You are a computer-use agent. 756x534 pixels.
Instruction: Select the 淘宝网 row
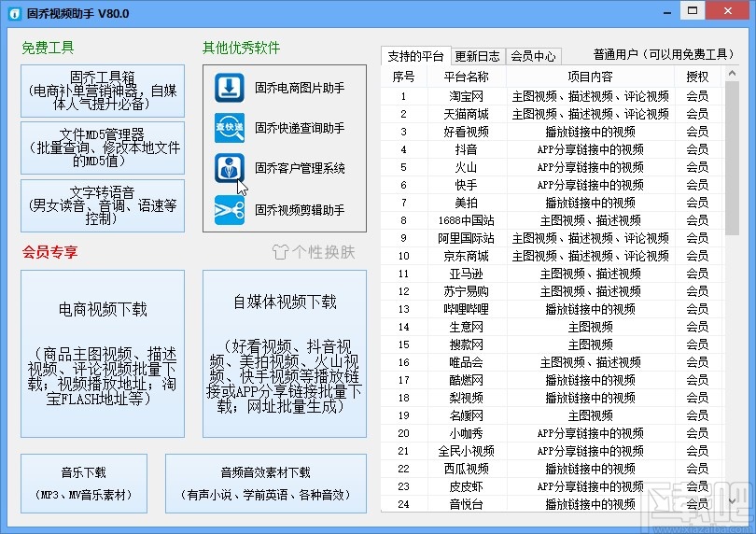[x=553, y=96]
